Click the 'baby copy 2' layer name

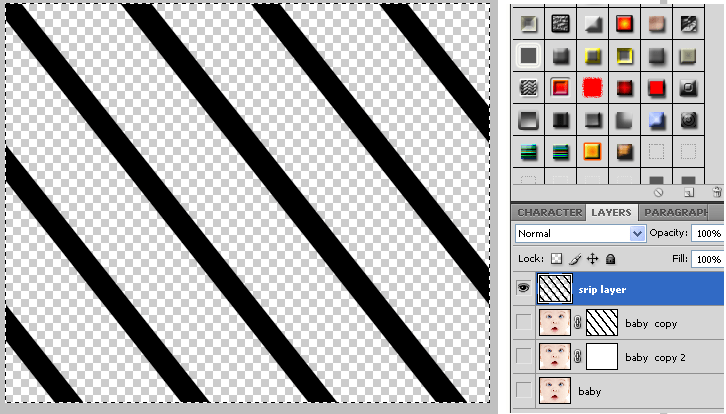pos(655,357)
